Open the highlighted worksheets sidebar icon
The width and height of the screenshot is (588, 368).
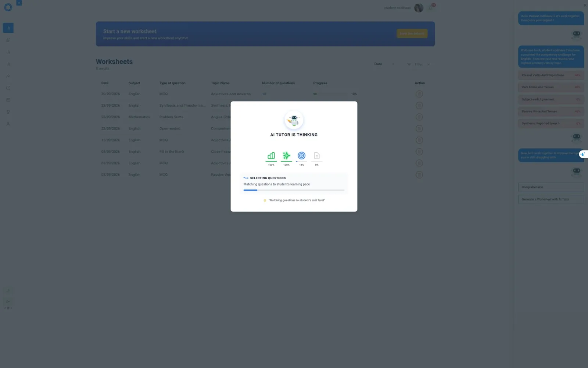tap(8, 28)
